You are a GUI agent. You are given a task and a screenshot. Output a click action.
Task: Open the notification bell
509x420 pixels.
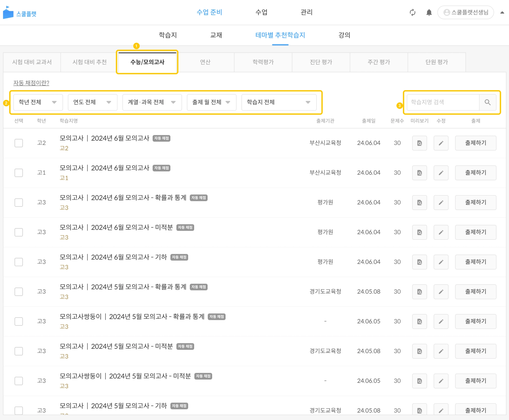coord(429,12)
